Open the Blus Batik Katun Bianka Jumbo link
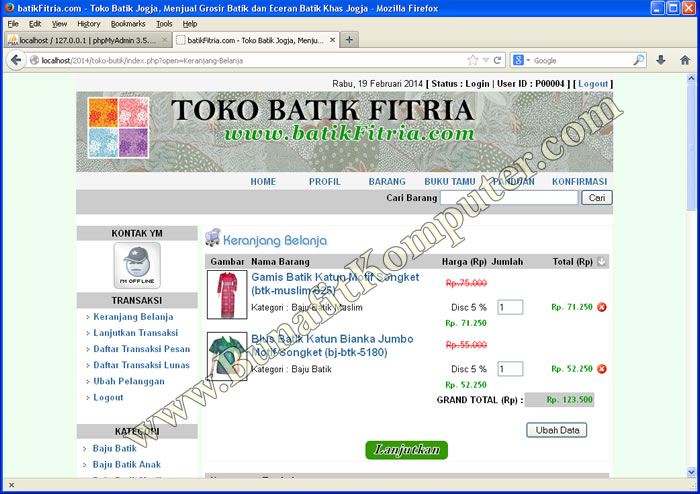The height and width of the screenshot is (494, 700). tap(333, 346)
